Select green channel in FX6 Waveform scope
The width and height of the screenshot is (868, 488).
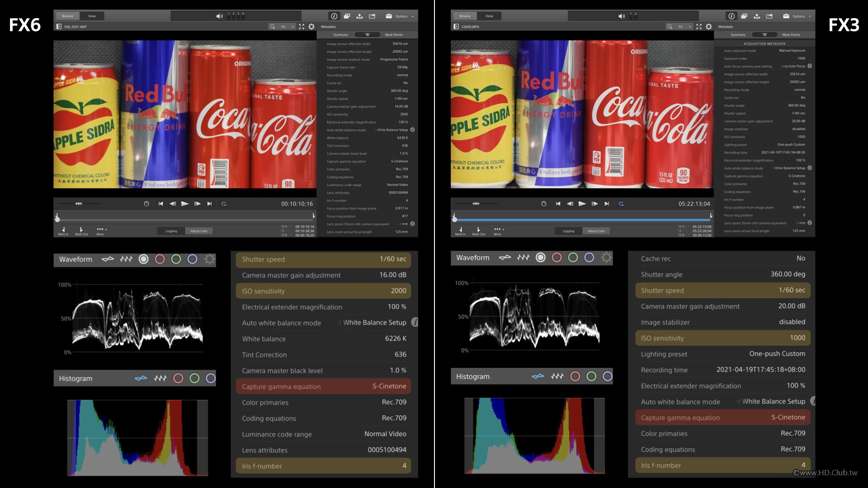(x=176, y=259)
